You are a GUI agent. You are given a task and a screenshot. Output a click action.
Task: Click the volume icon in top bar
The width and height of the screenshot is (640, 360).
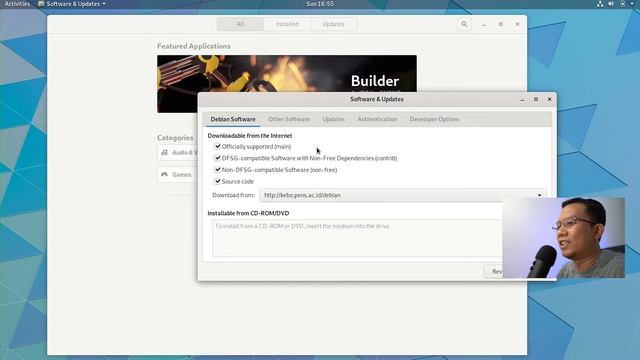pos(611,4)
